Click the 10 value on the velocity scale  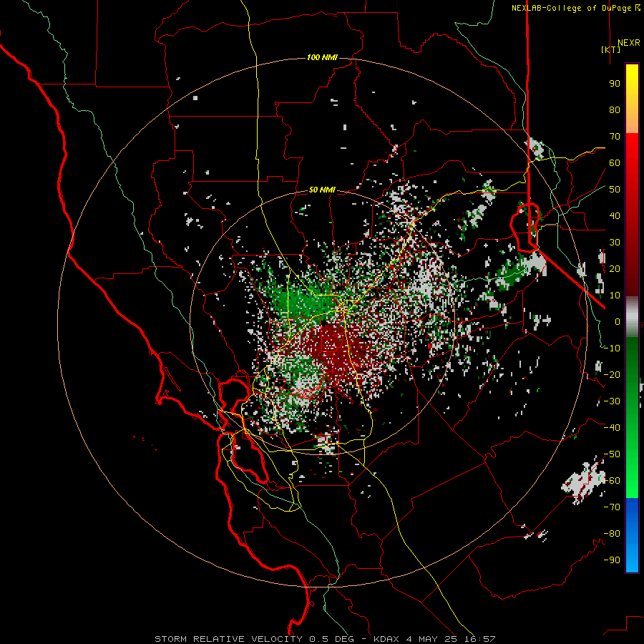point(615,296)
